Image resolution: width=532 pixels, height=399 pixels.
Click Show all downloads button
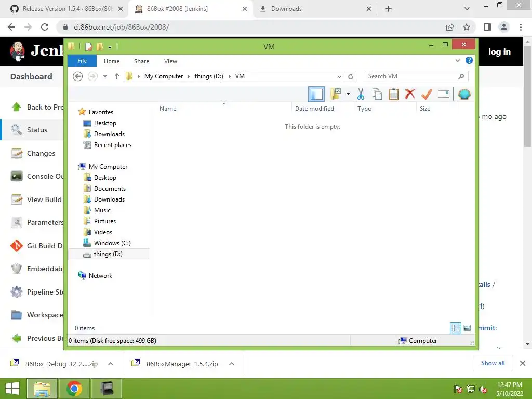click(493, 363)
